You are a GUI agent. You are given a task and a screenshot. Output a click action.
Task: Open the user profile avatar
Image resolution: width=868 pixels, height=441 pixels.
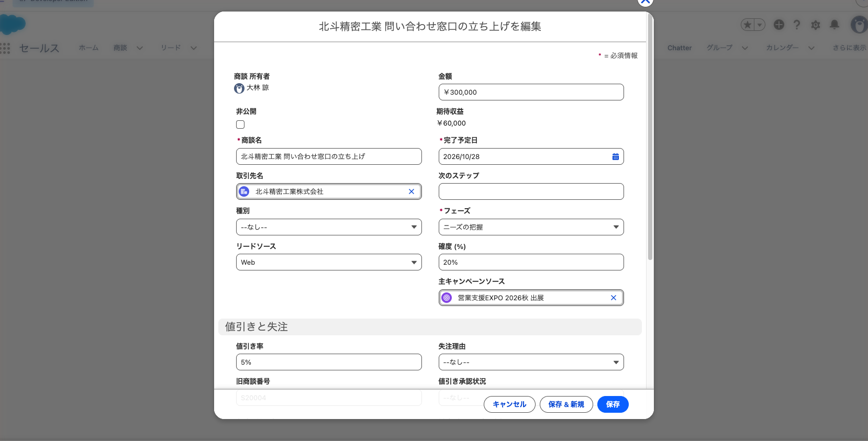pos(859,25)
